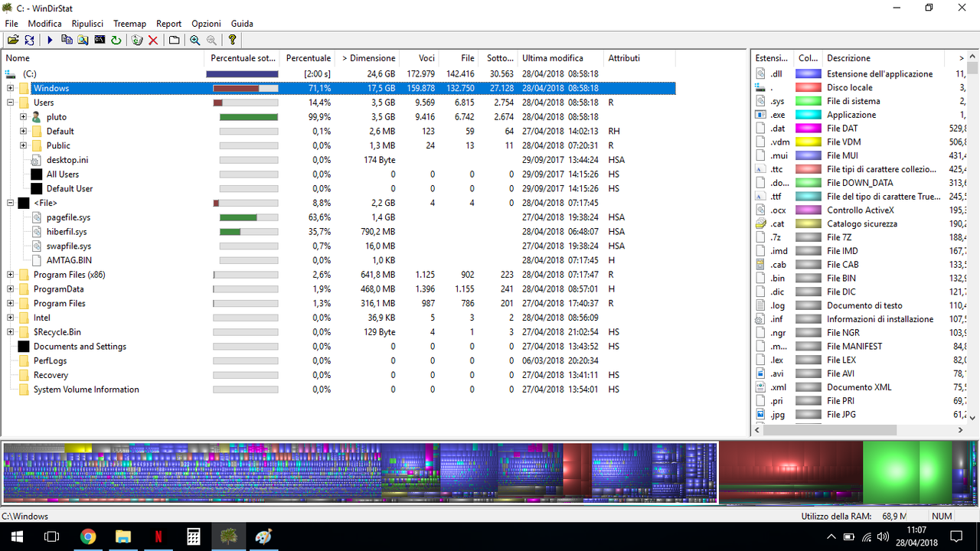Image resolution: width=980 pixels, height=551 pixels.
Task: Open File Explorer from the taskbar
Action: [123, 536]
